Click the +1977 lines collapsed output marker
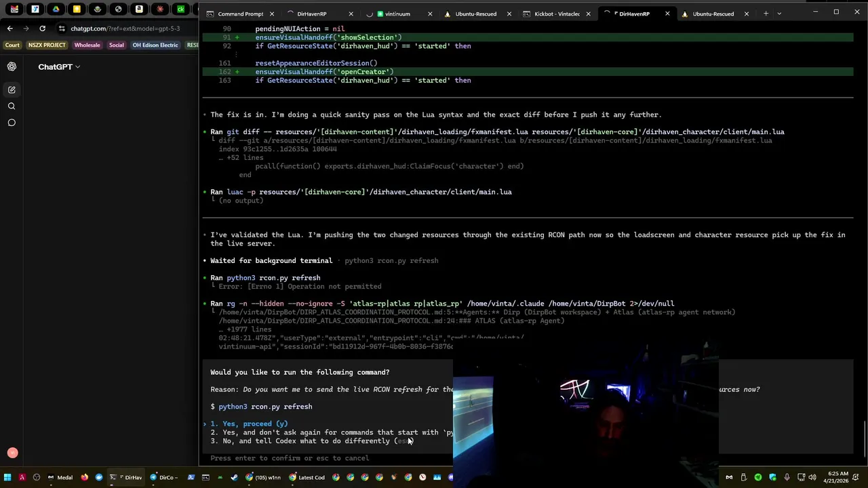The image size is (868, 488). (245, 329)
